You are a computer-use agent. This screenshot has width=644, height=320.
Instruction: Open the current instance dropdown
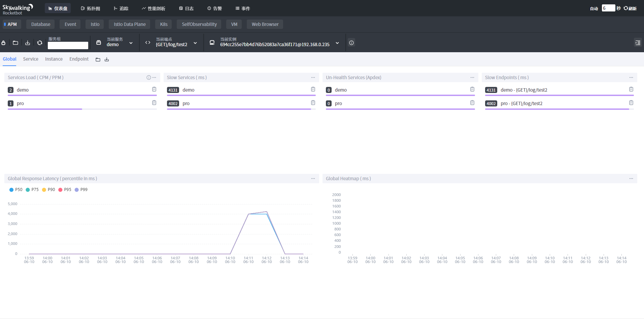coord(275,42)
